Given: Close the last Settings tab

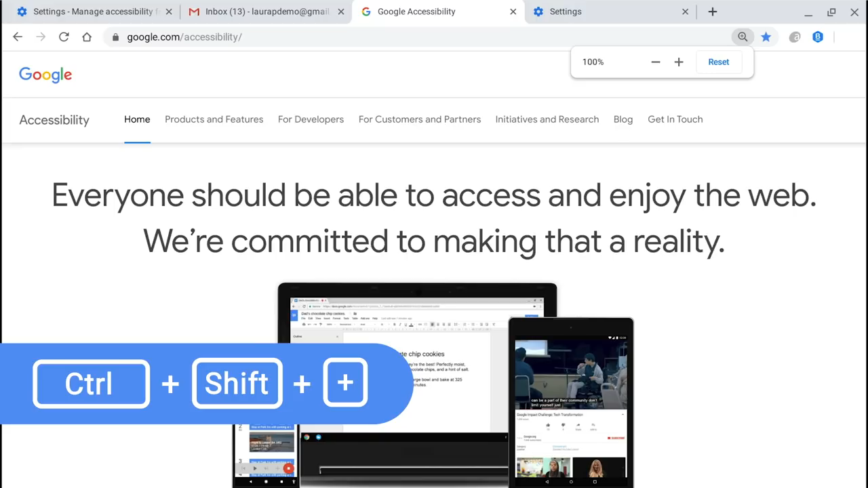Looking at the screenshot, I should tap(685, 12).
